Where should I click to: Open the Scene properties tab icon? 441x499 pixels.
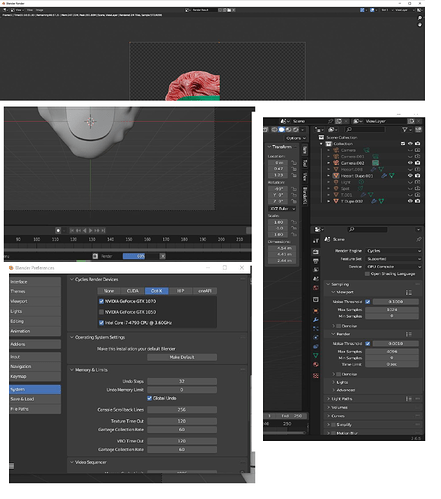(x=316, y=278)
